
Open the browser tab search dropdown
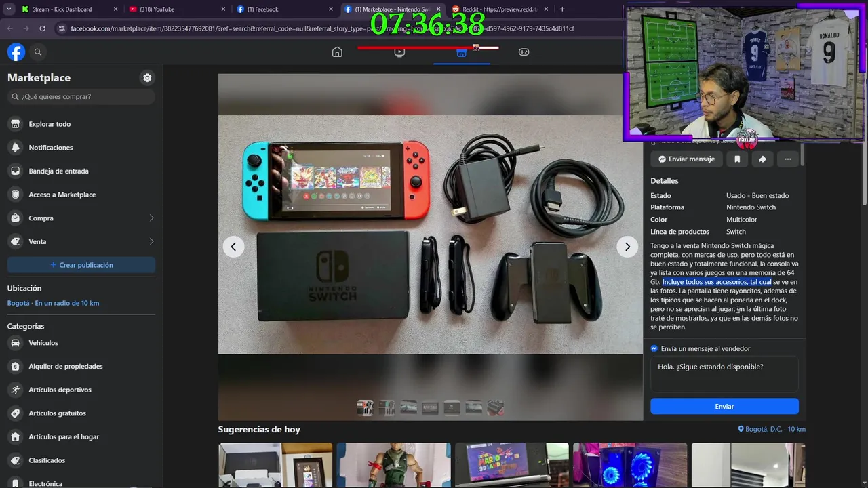pos(9,9)
